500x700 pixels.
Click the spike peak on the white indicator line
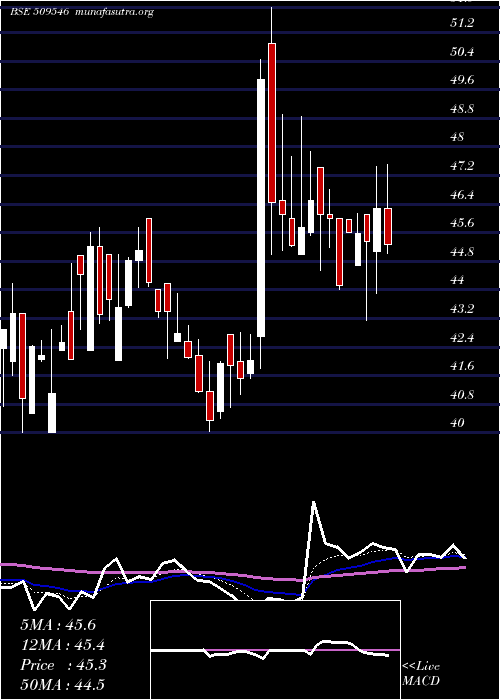click(x=314, y=502)
